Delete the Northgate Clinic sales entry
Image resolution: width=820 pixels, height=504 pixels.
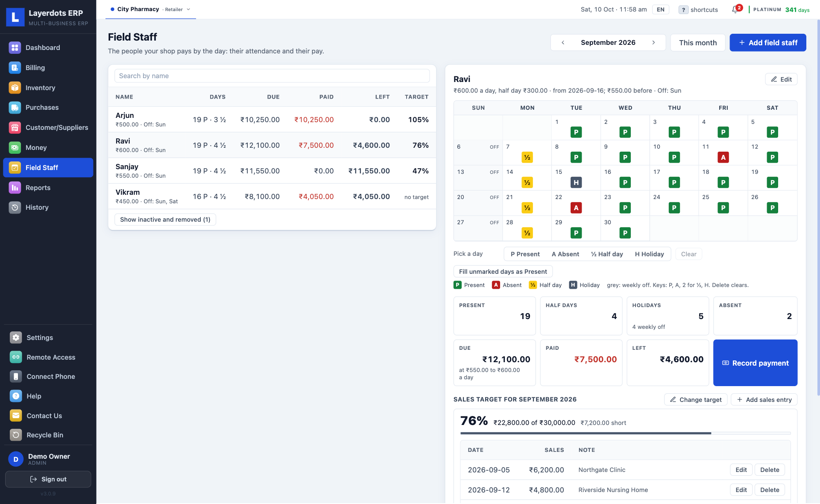pos(770,470)
